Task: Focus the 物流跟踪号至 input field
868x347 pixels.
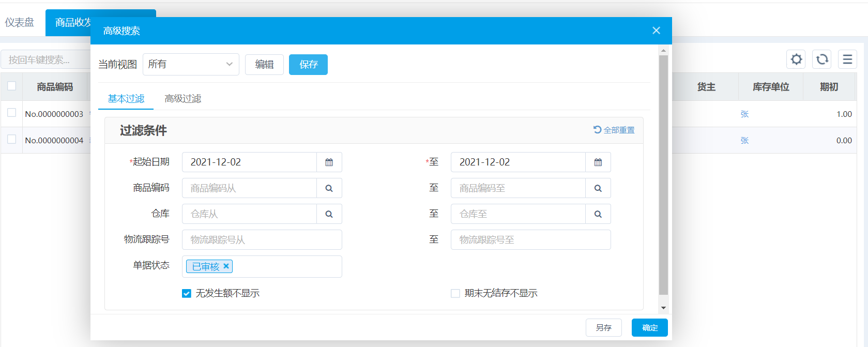Action: pyautogui.click(x=531, y=240)
